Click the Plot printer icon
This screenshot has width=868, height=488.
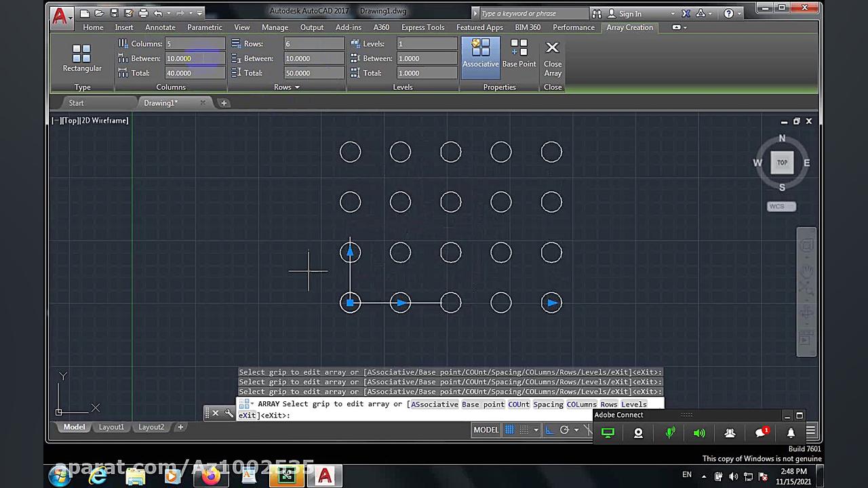coord(143,13)
